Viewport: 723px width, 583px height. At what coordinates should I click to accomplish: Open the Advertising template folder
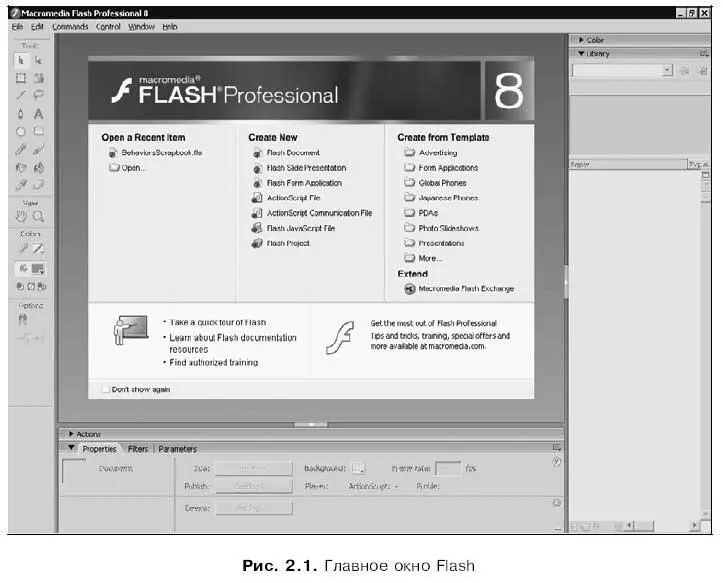(x=437, y=153)
